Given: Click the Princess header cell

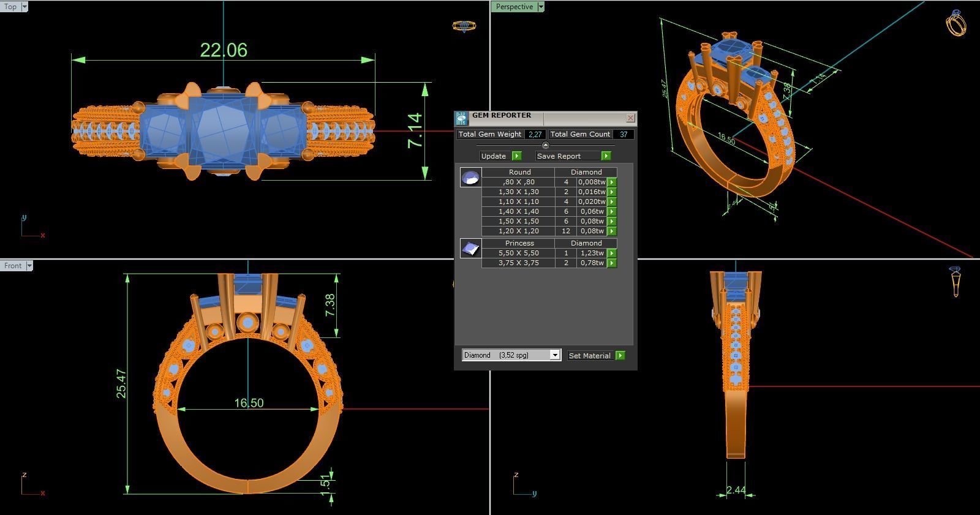Looking at the screenshot, I should coord(519,243).
